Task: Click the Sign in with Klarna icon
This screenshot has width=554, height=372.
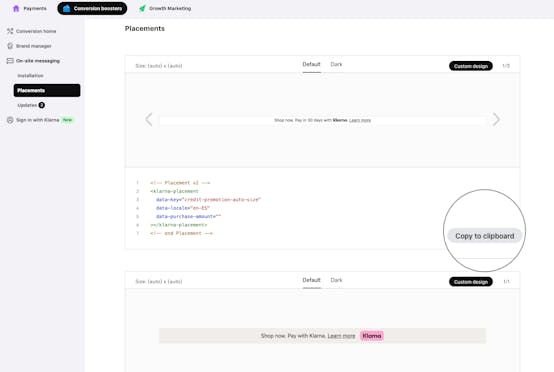Action: click(x=10, y=120)
